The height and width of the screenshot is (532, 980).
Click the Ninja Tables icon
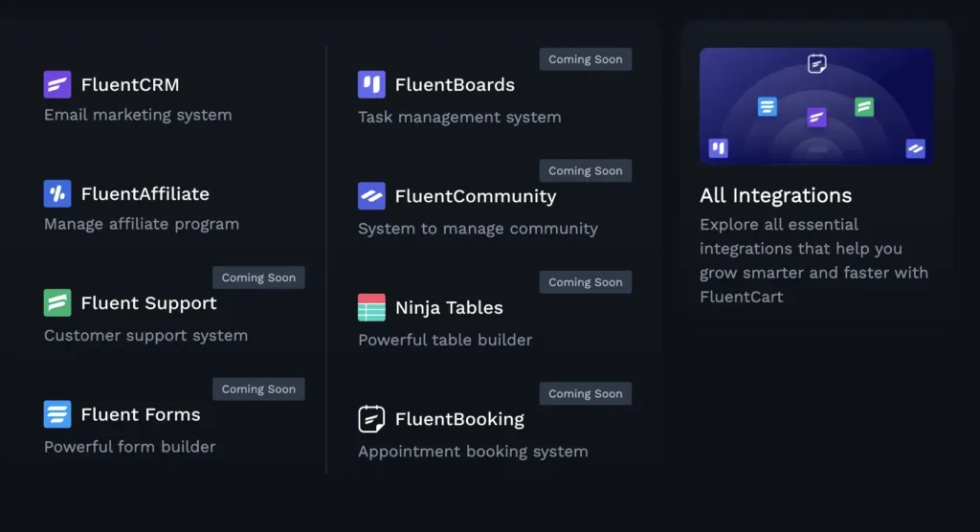pos(371,307)
